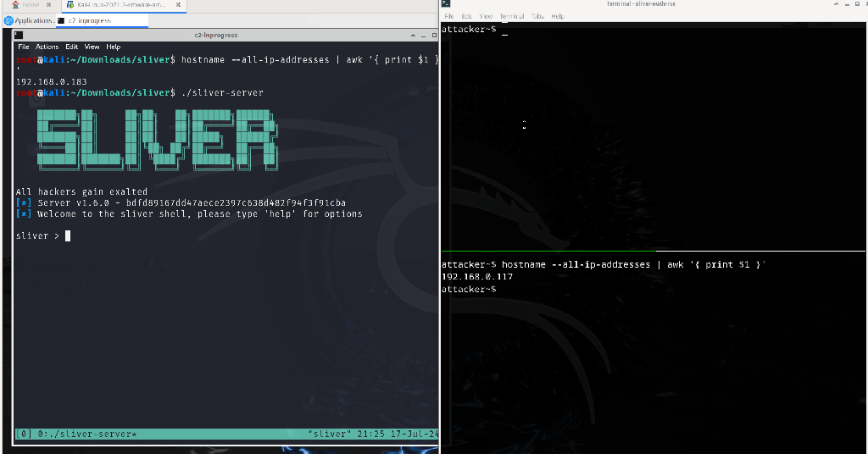This screenshot has width=868, height=454.
Task: Click the tmux status bar clock 21:25
Action: tap(371, 434)
